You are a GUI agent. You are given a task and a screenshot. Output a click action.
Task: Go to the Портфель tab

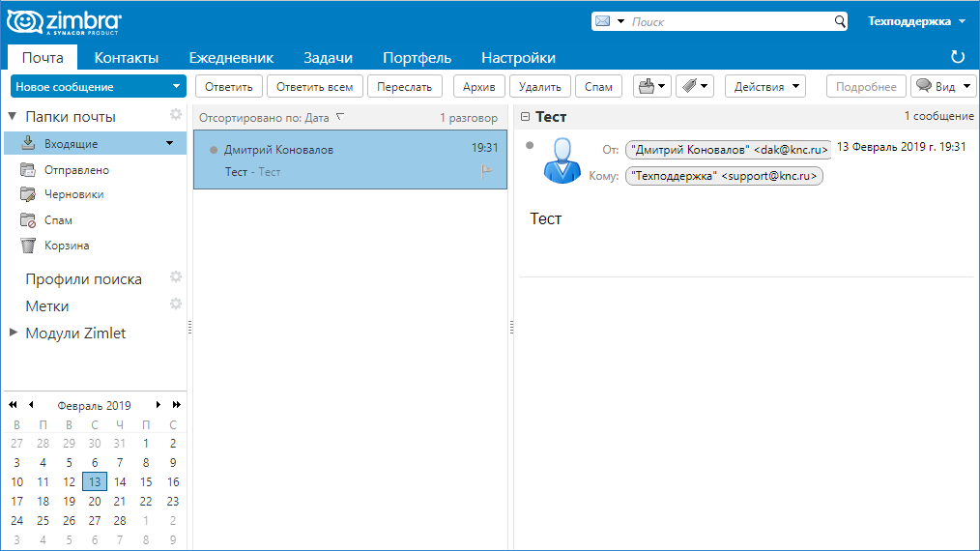click(417, 58)
